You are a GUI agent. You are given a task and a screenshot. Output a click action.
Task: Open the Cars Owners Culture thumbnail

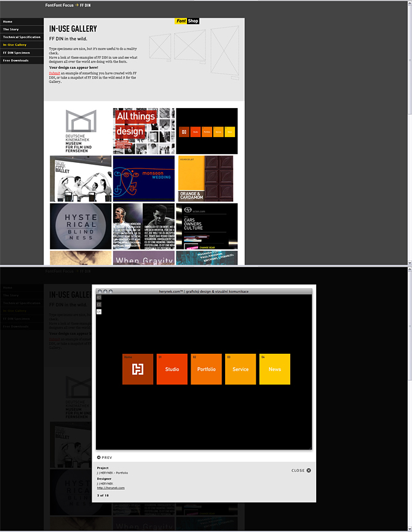coord(207,225)
